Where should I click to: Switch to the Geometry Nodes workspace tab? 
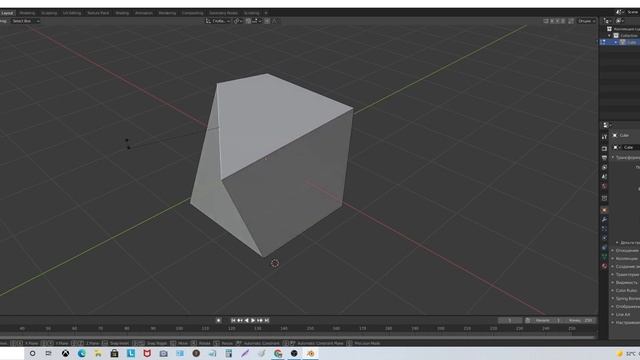click(x=223, y=13)
